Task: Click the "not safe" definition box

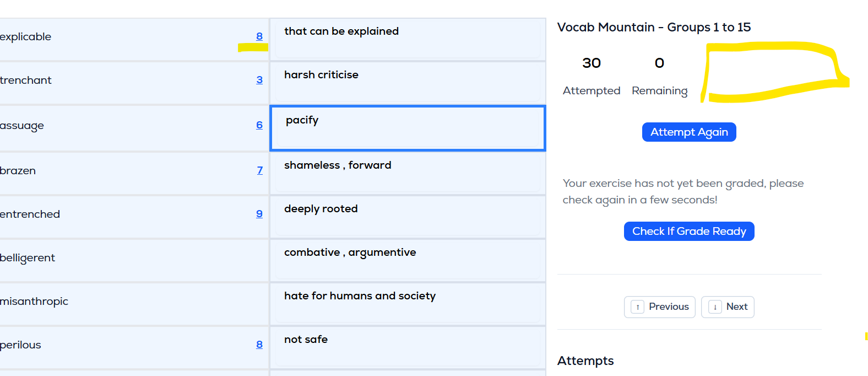Action: pos(408,347)
